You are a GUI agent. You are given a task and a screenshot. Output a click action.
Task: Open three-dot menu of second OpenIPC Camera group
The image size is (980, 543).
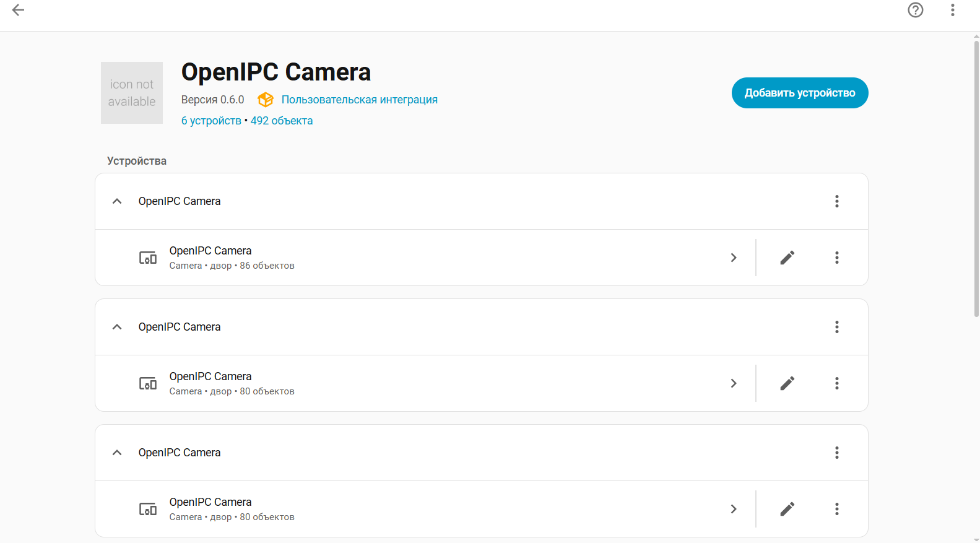836,327
